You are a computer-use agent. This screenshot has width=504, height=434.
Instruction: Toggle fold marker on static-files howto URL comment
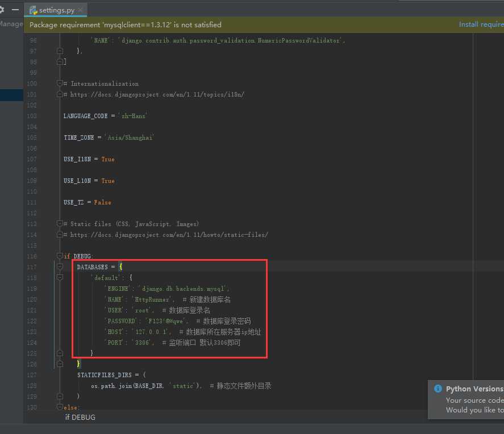click(60, 235)
